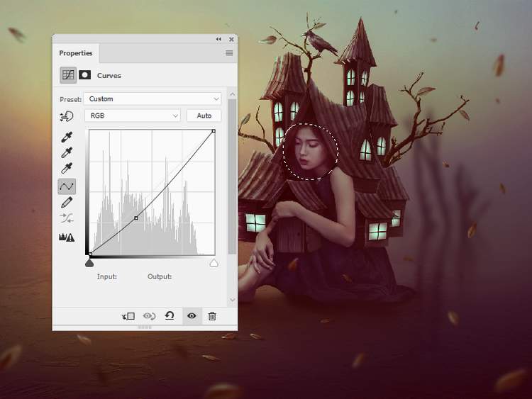Click the smooth curve values icon
The height and width of the screenshot is (399, 532).
pos(67,218)
